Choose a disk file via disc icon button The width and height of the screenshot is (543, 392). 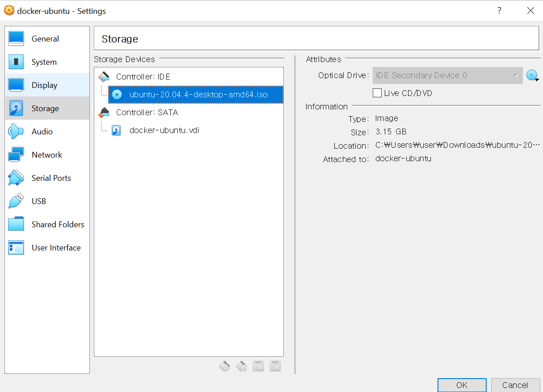click(532, 75)
